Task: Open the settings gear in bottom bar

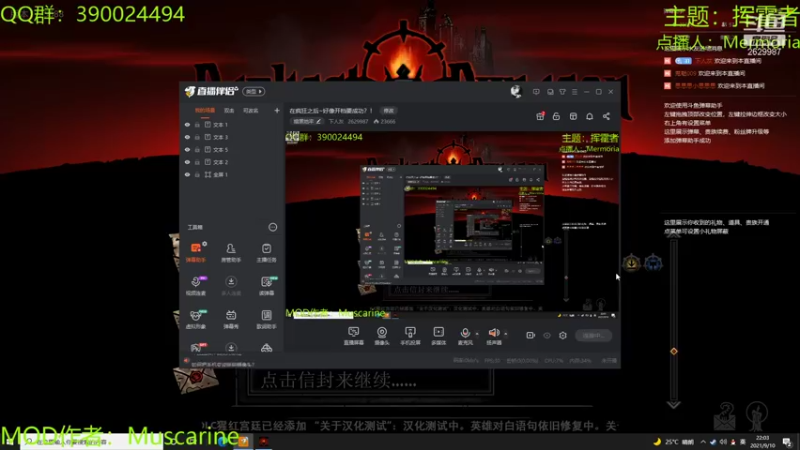Action: tap(563, 335)
